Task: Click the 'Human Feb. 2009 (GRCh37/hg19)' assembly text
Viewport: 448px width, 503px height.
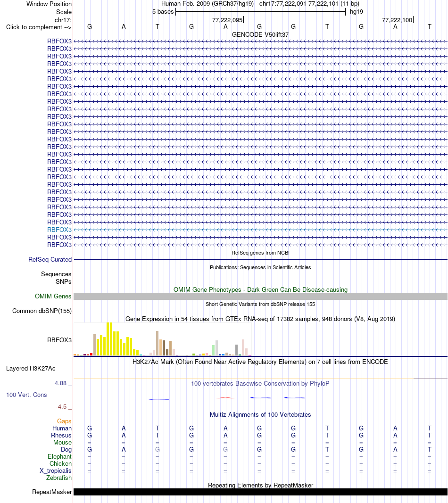Action: 207,4
